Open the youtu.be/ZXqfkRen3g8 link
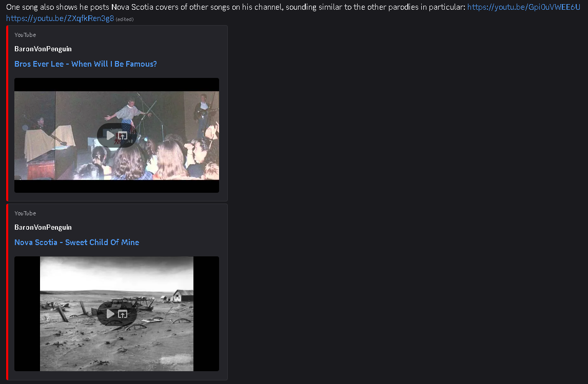The height and width of the screenshot is (384, 588). coord(60,18)
